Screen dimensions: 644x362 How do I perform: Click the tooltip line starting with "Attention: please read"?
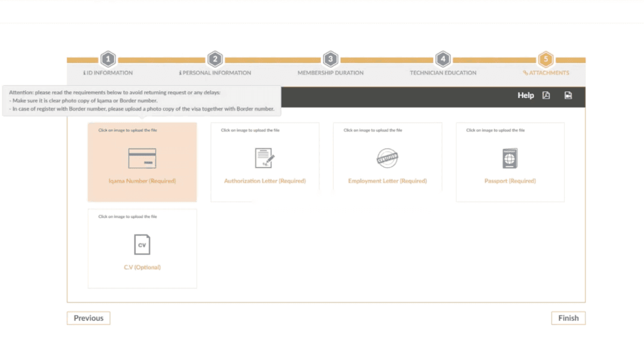click(115, 92)
